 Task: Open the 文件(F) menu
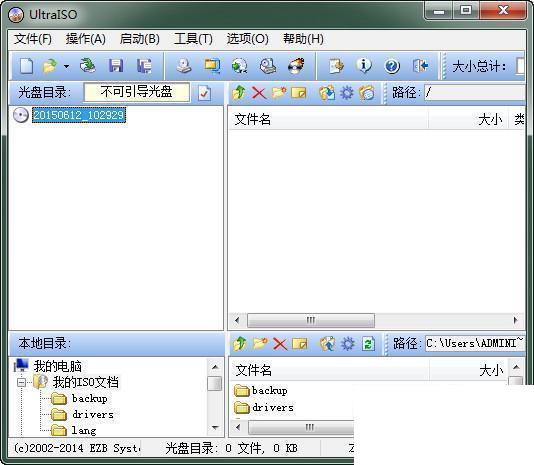[33, 39]
